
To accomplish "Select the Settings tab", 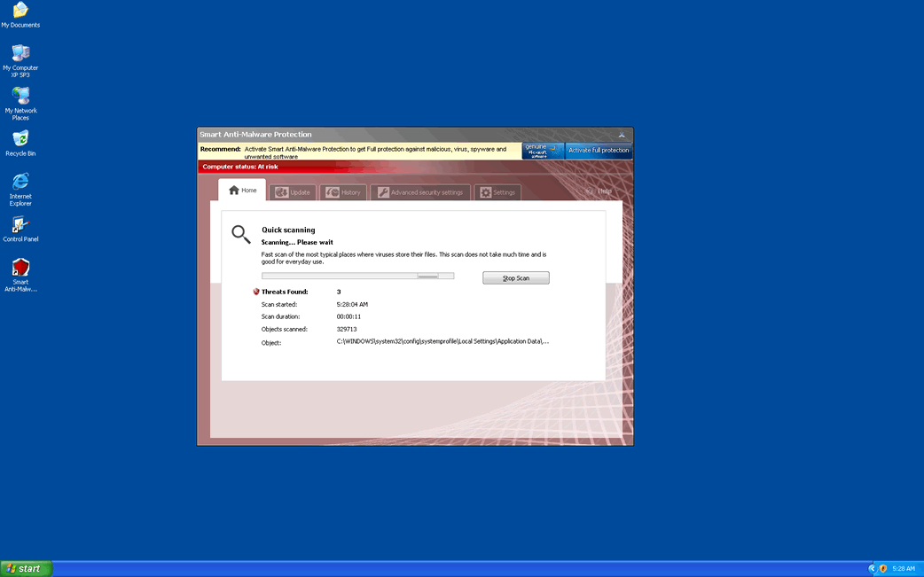I will coord(497,192).
